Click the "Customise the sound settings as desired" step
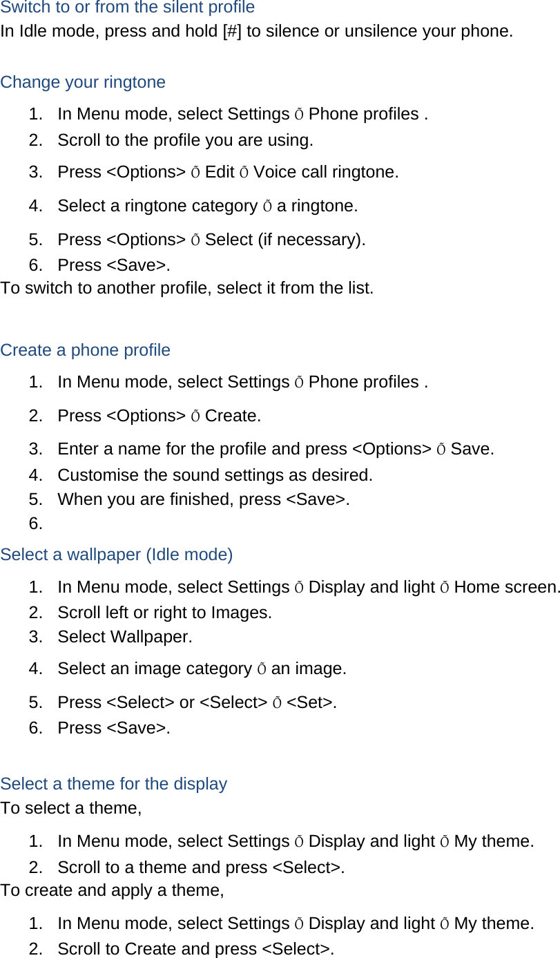Viewport: 560px width, 958px height. tap(215, 475)
